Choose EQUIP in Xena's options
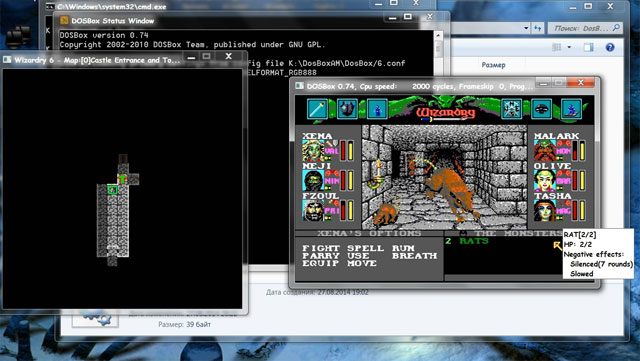The width and height of the screenshot is (640, 361). (x=321, y=263)
